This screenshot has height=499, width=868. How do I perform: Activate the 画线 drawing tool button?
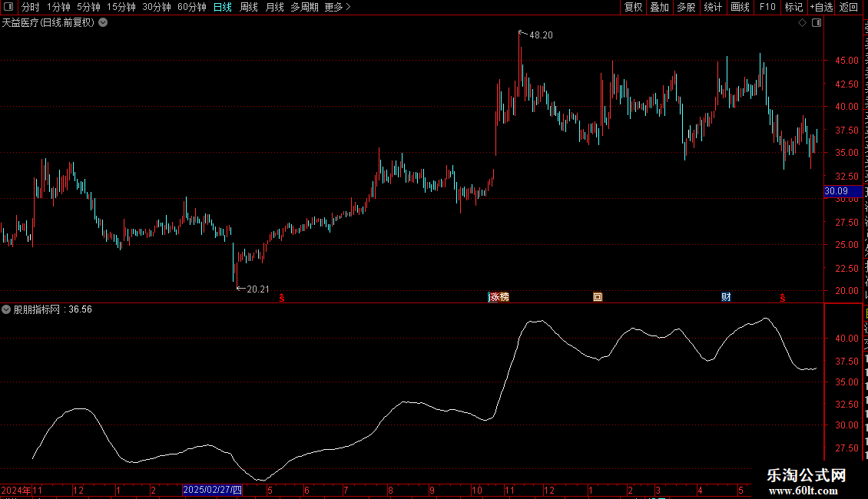pos(740,7)
